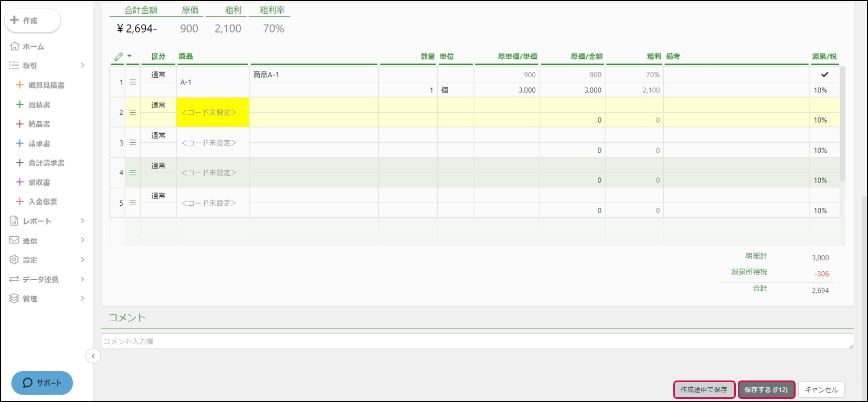Expand the レポート menu chevron
Image resolution: width=868 pixels, height=402 pixels.
pyautogui.click(x=82, y=221)
